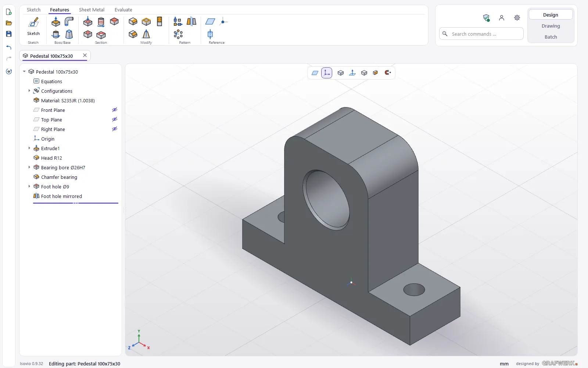Screen dimensions: 588x368
Task: Open a file via the folder icon
Action: 9,23
